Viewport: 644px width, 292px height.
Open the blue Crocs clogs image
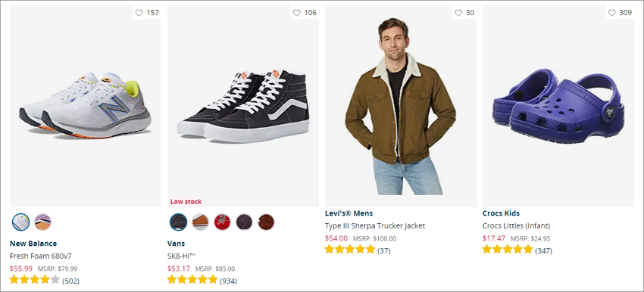point(558,106)
